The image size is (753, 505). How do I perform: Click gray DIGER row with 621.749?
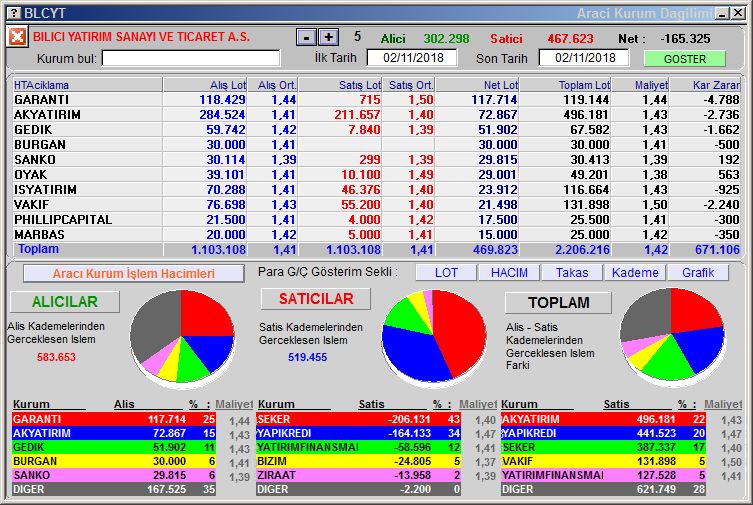[x=604, y=489]
